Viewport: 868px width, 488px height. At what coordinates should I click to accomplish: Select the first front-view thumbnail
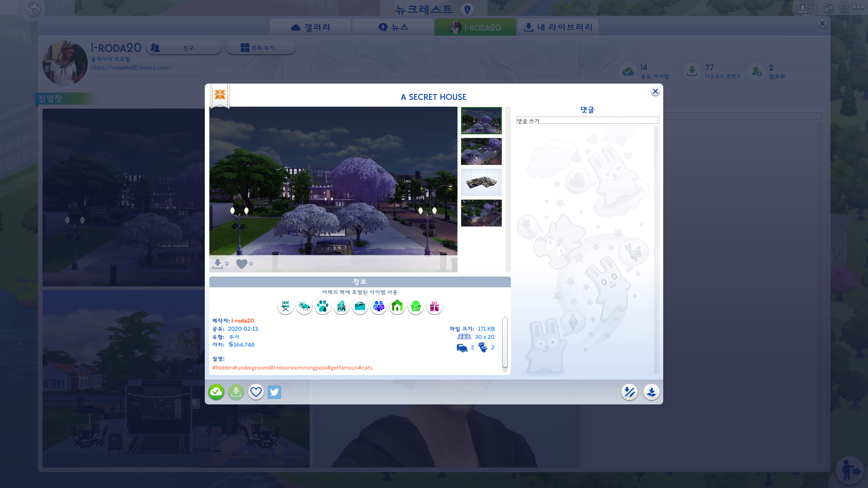point(481,121)
